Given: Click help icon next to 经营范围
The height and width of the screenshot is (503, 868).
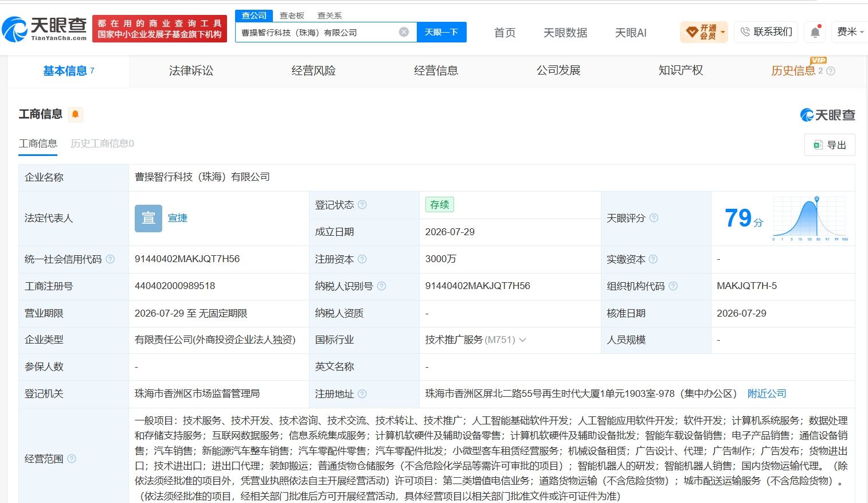Looking at the screenshot, I should [72, 459].
